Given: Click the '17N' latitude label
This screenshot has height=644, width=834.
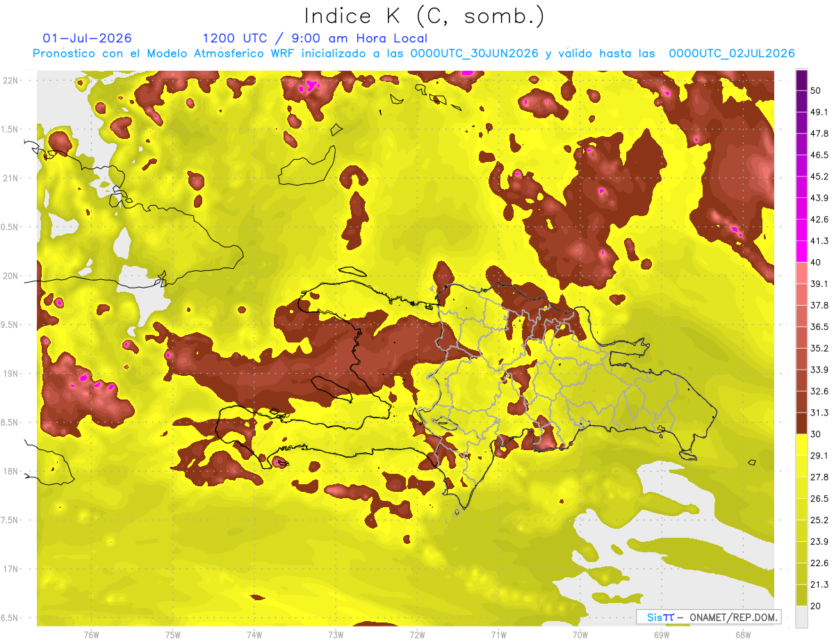Looking at the screenshot, I should point(10,569).
